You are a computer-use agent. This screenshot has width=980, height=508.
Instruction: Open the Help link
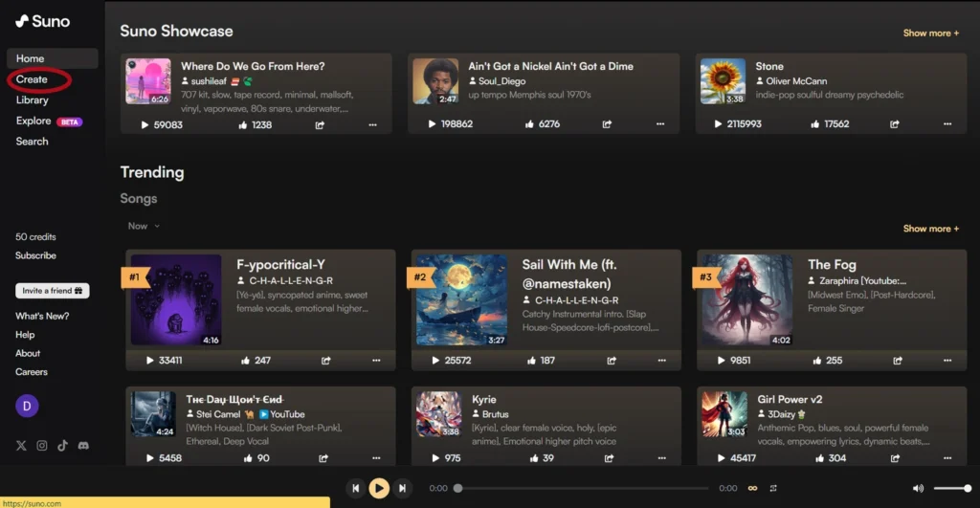point(25,335)
